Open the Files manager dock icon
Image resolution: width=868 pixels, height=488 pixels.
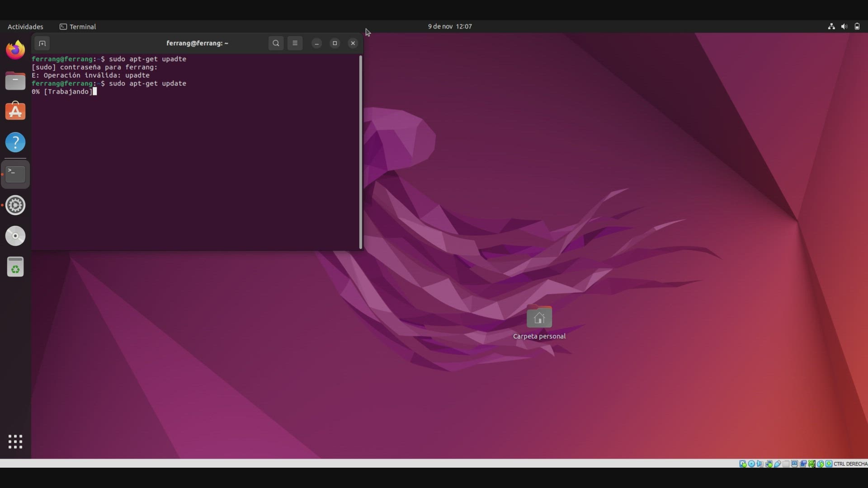point(15,81)
